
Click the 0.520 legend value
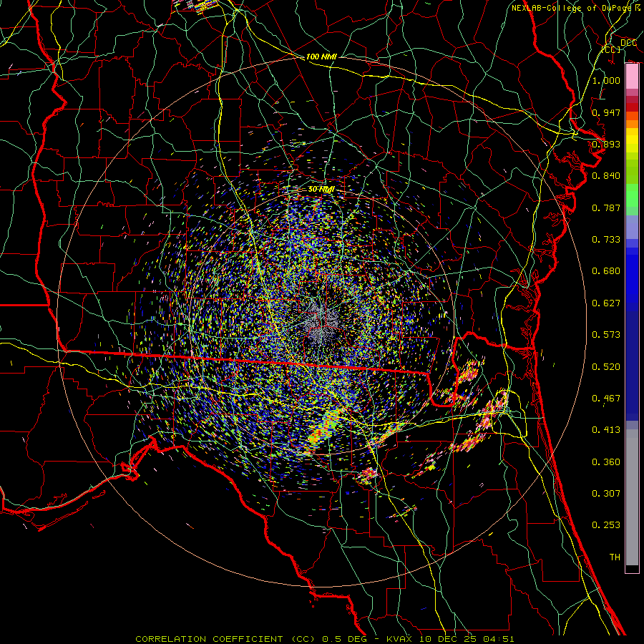[x=606, y=367]
